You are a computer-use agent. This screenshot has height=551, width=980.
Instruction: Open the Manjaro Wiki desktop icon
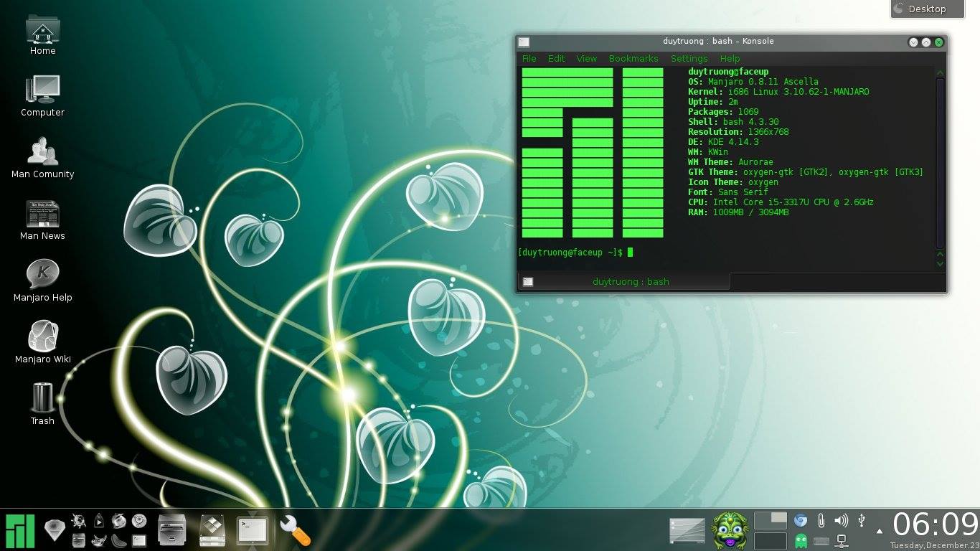point(42,342)
